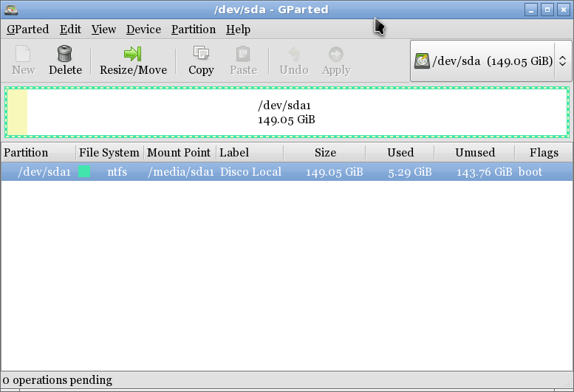574x392 pixels.
Task: Click the Used column header
Action: (x=400, y=153)
